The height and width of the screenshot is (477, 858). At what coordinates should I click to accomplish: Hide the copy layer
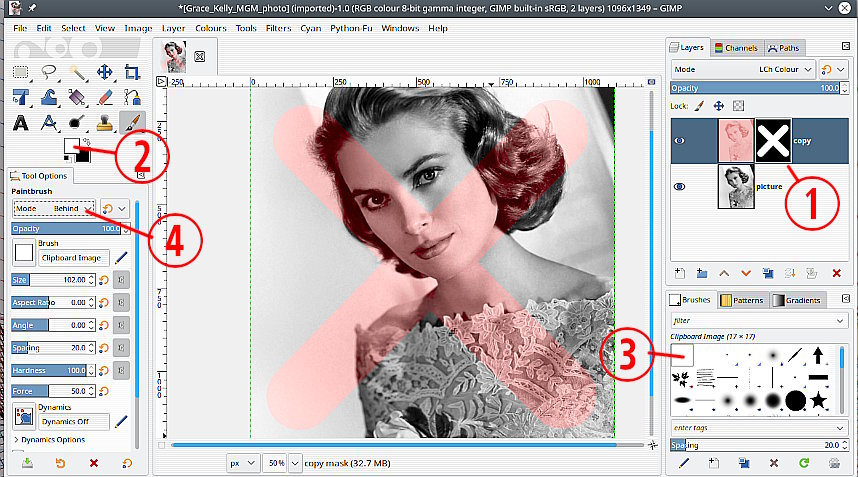(x=680, y=141)
